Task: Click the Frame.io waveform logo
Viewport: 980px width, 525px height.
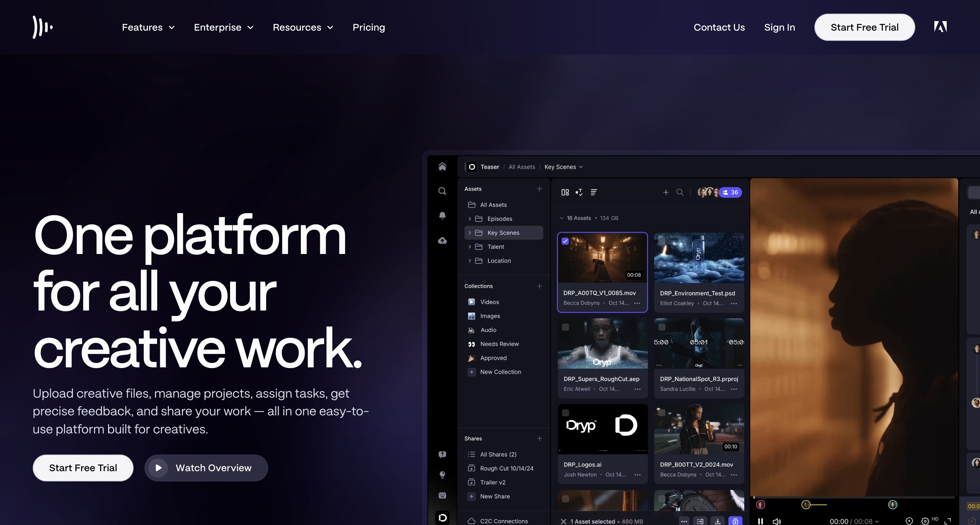Action: click(43, 27)
